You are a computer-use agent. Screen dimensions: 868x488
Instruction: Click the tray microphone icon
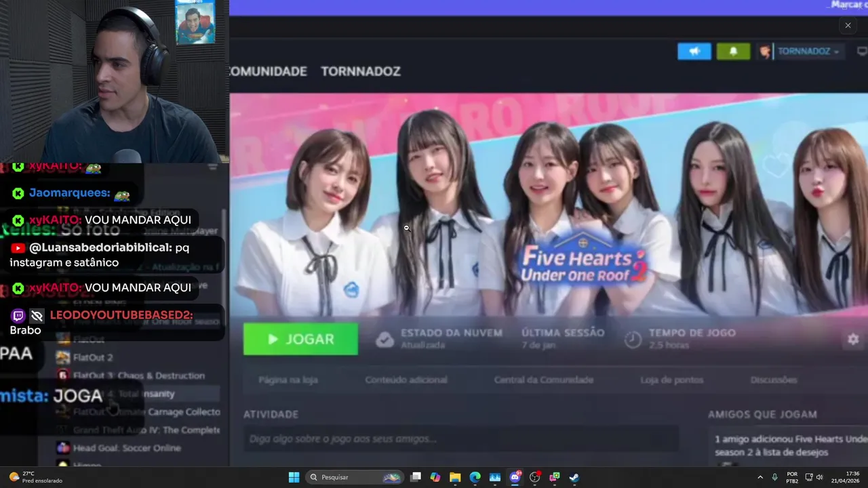pyautogui.click(x=774, y=477)
